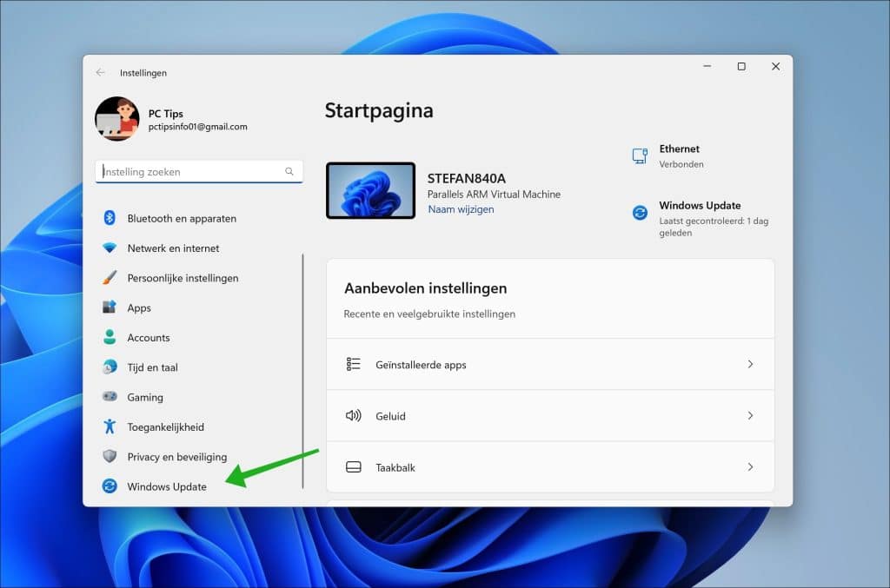890x588 pixels.
Task: Open Windows Update last-checked status text
Action: pyautogui.click(x=714, y=227)
